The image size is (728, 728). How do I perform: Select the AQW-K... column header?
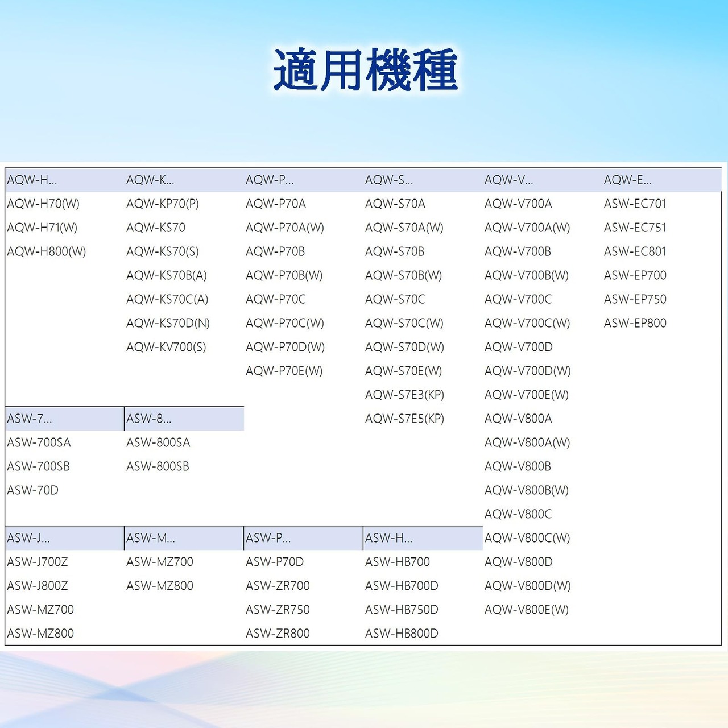coord(184,180)
